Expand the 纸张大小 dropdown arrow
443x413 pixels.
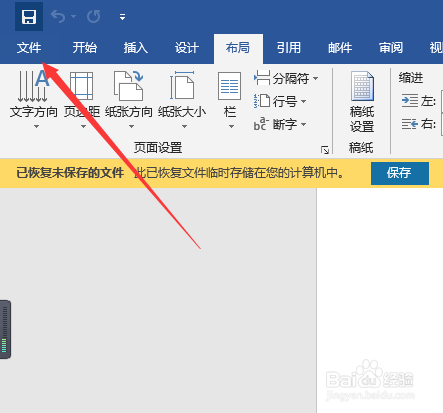(x=184, y=126)
